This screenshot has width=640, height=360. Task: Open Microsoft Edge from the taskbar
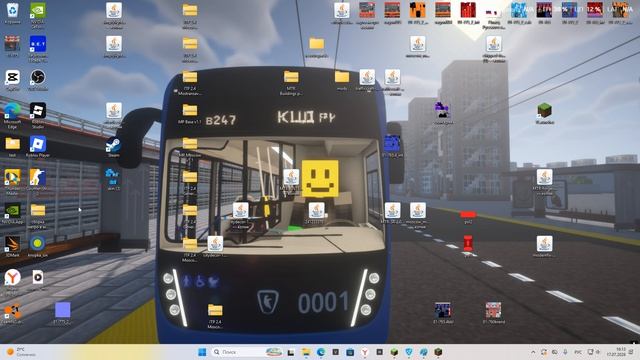(x=320, y=352)
